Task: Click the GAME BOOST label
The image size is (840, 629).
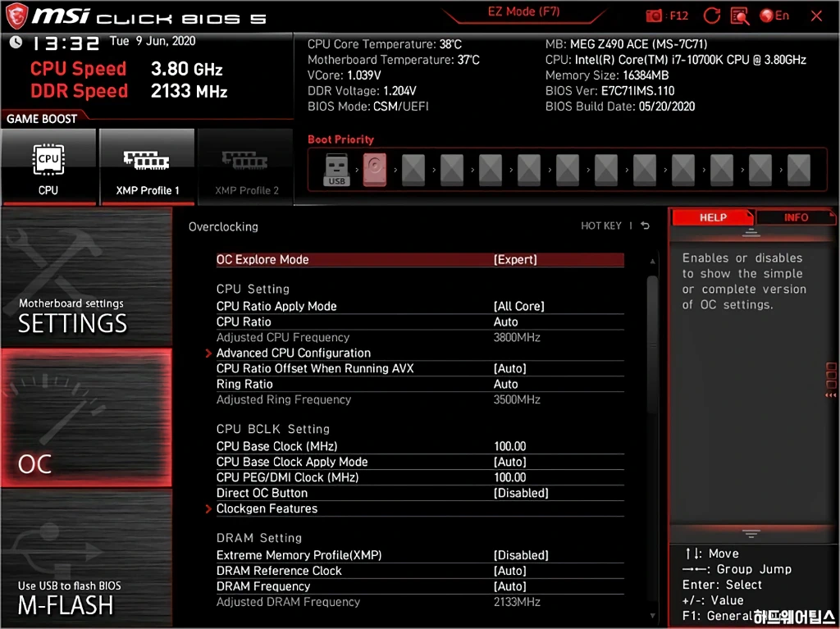Action: [x=42, y=119]
